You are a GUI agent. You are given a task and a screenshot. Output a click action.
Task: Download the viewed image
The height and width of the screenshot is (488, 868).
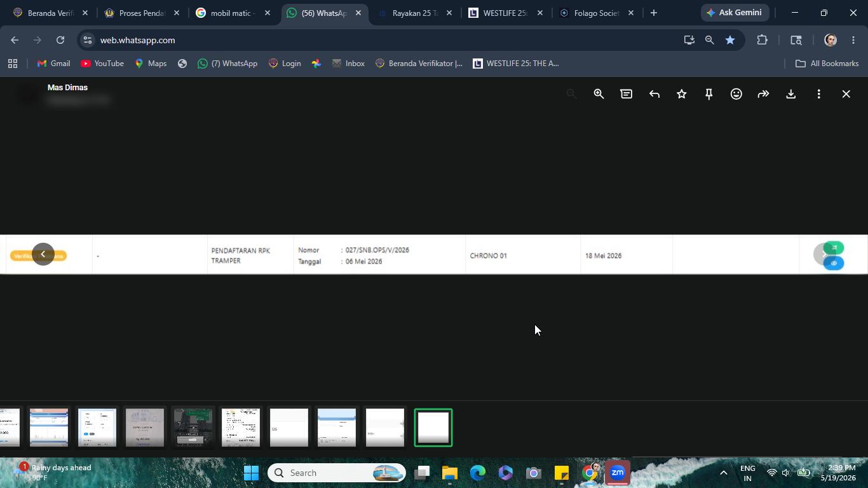(x=791, y=94)
